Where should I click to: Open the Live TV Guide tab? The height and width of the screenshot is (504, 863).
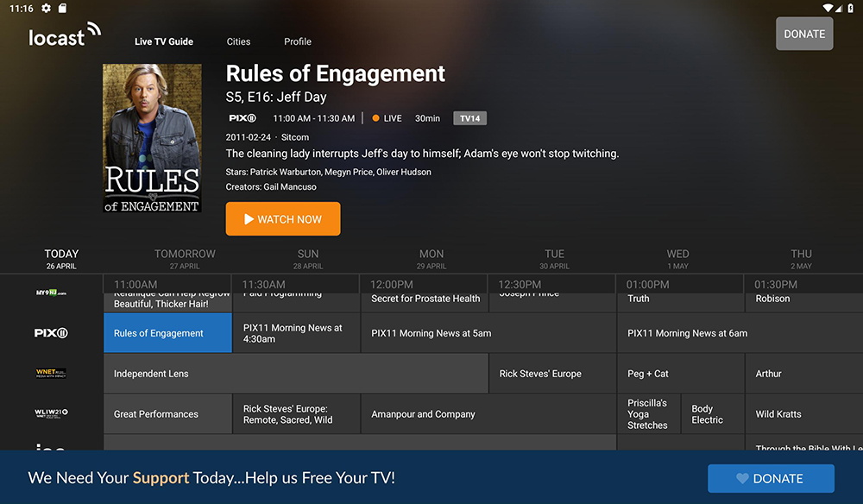[164, 41]
